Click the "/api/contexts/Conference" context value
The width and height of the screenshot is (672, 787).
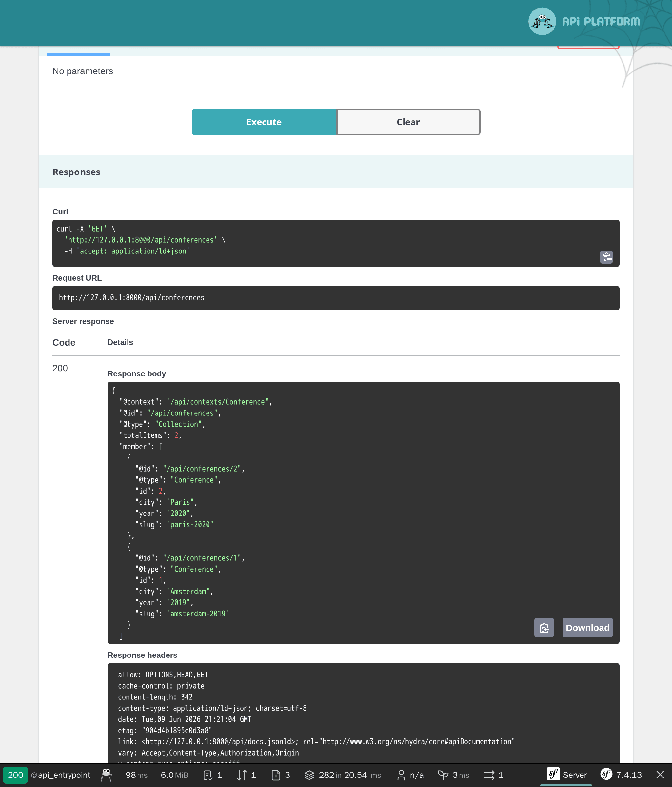coord(218,402)
